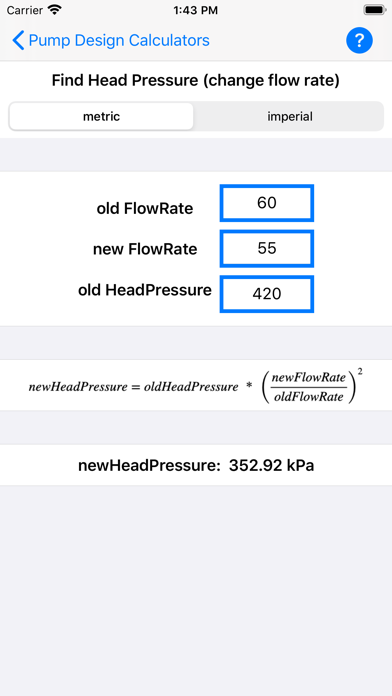Select the old FlowRate field showing 60
The height and width of the screenshot is (696, 392).
(x=267, y=203)
